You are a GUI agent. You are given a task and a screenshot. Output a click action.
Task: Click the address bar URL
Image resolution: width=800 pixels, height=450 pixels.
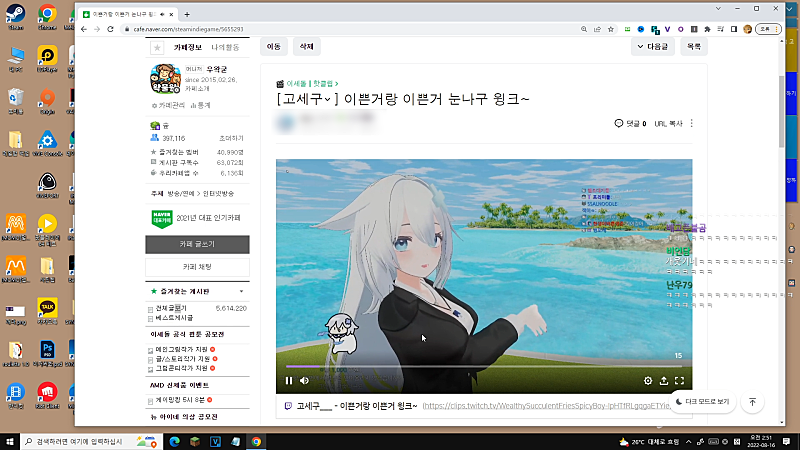coord(188,29)
